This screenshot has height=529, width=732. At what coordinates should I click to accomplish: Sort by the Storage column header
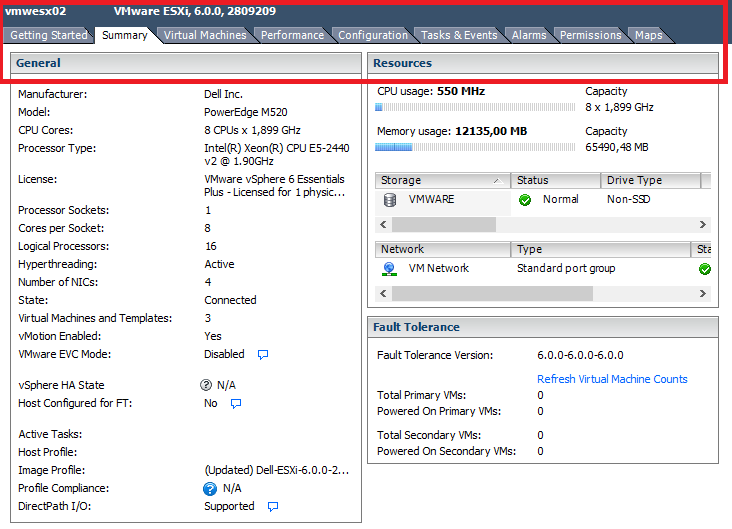[x=443, y=180]
